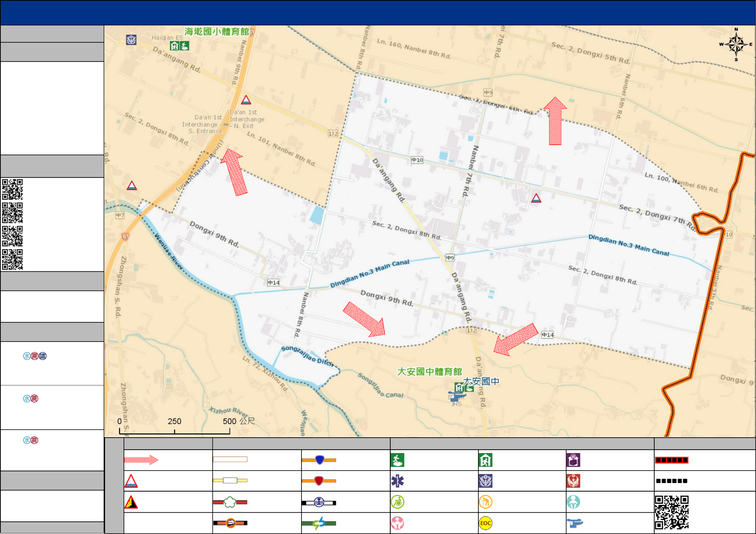The image size is (756, 534).
Task: Click the uppermost QR code in left panel
Action: [12, 190]
